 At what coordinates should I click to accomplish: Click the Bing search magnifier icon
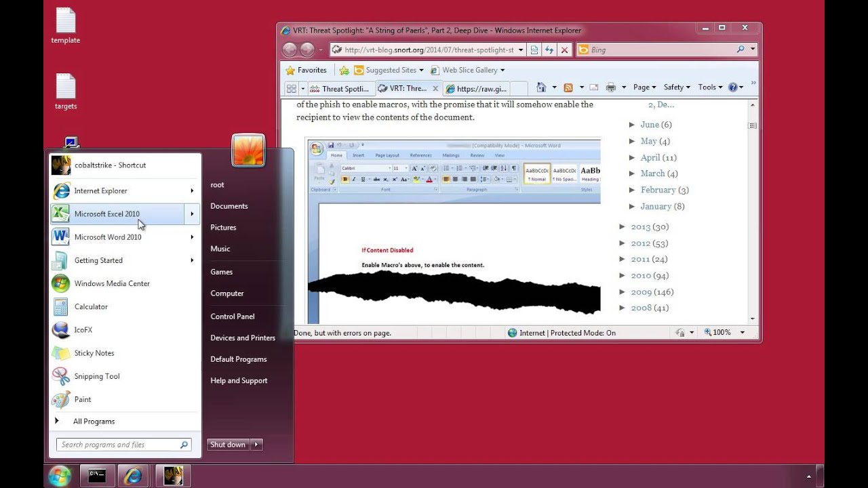click(741, 49)
